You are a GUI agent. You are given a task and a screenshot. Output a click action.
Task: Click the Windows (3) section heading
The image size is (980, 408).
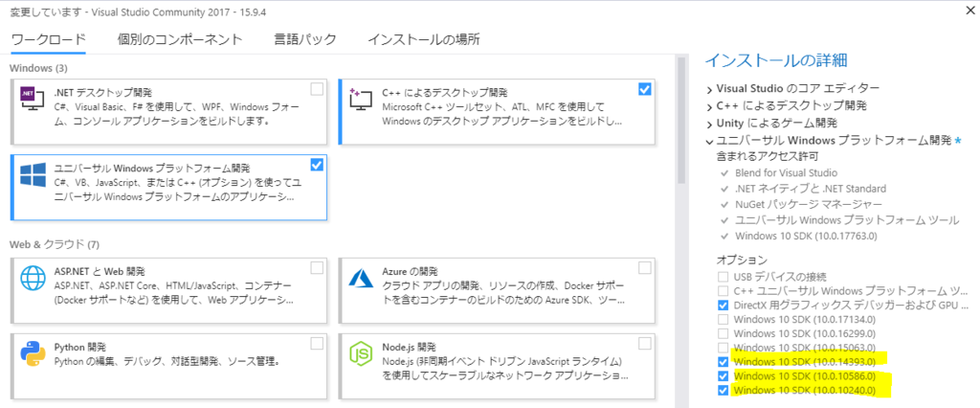38,68
